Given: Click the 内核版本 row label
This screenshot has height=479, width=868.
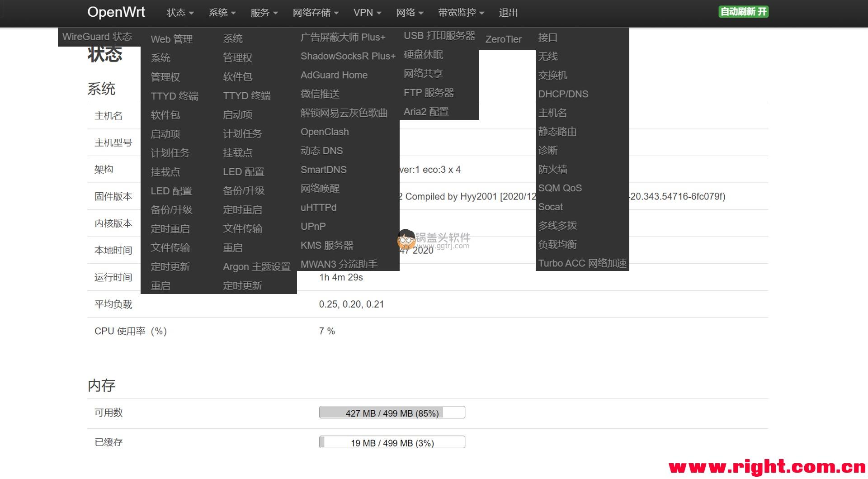Looking at the screenshot, I should [x=113, y=223].
